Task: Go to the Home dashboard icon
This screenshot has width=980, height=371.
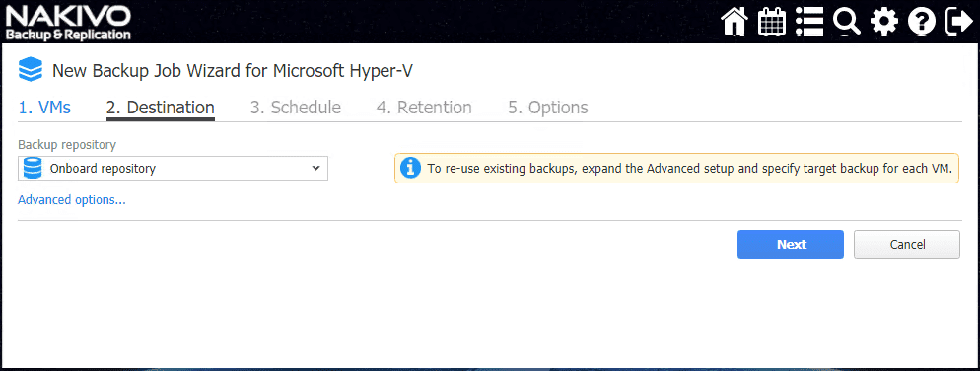Action: [x=735, y=22]
